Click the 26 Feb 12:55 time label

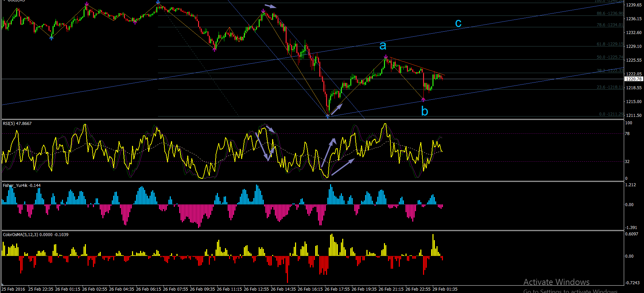(256, 289)
